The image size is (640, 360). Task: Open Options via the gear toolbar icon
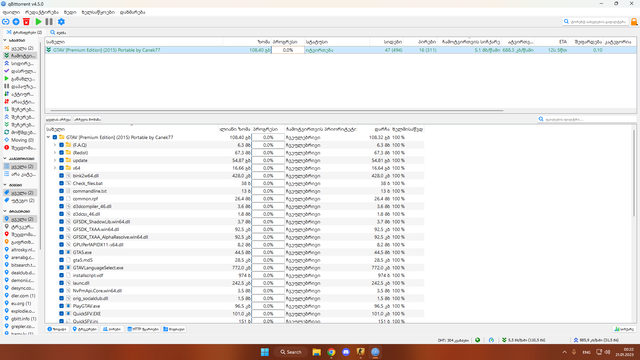click(61, 22)
